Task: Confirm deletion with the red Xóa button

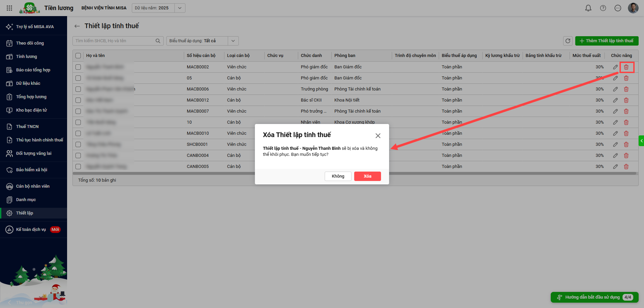Action: point(367,176)
